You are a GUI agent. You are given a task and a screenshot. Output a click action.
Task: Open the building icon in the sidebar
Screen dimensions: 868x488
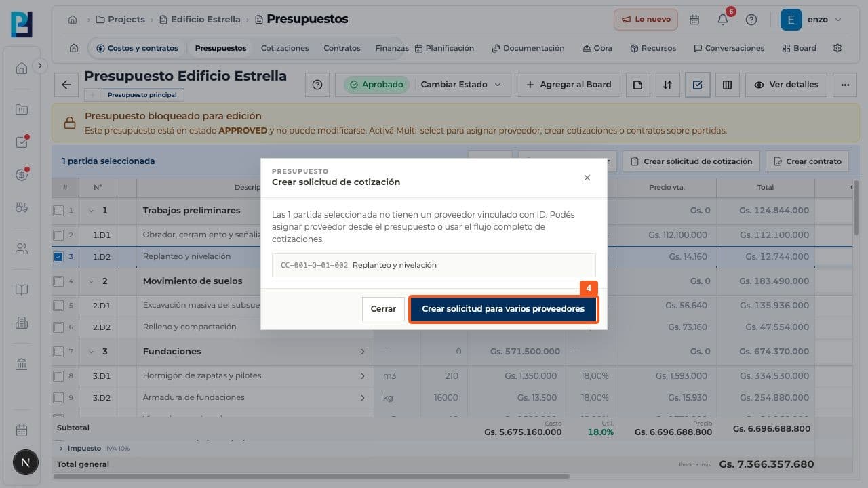[22, 323]
